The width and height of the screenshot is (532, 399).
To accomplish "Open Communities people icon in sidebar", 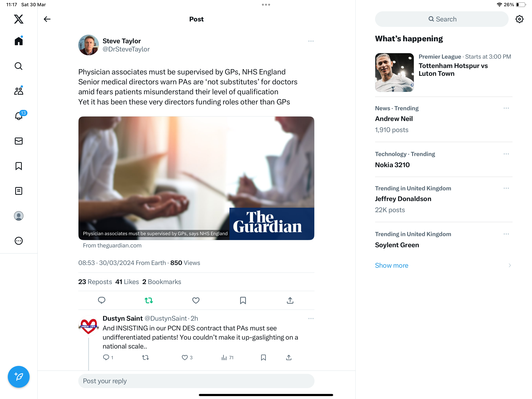I will [18, 91].
